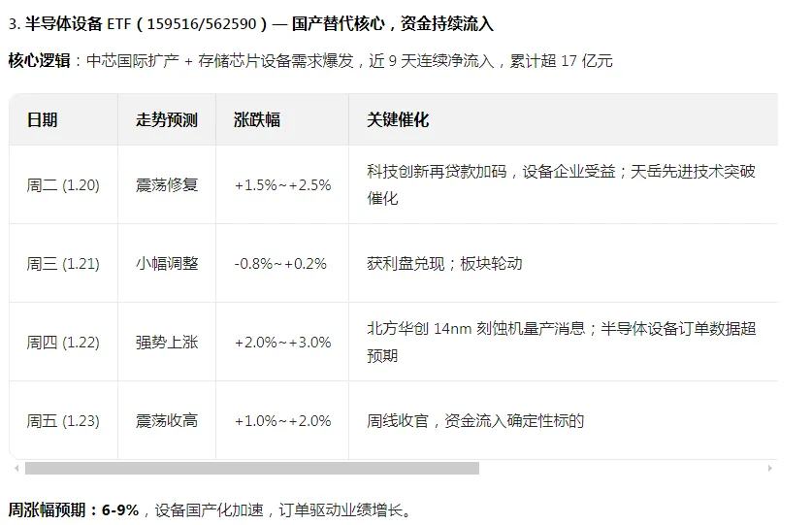Click the 核心逻辑 bold label
Image resolution: width=812 pixels, height=525 pixels.
pos(40,61)
